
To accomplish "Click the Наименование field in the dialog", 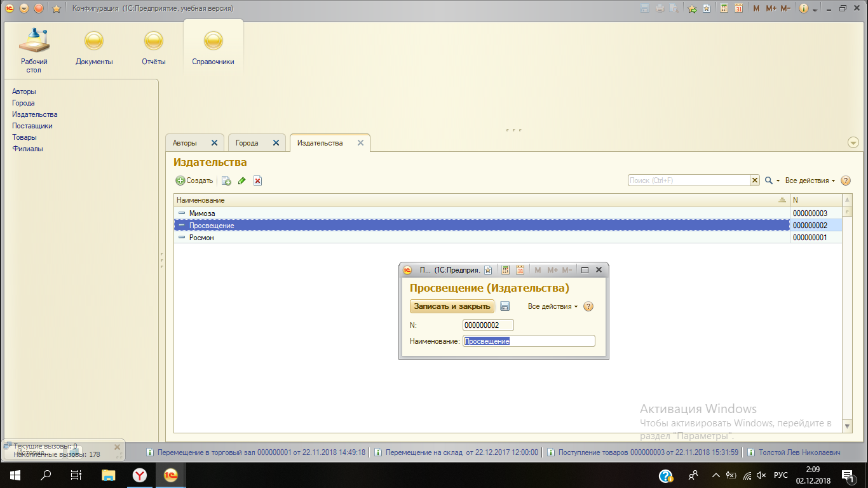I will click(529, 341).
